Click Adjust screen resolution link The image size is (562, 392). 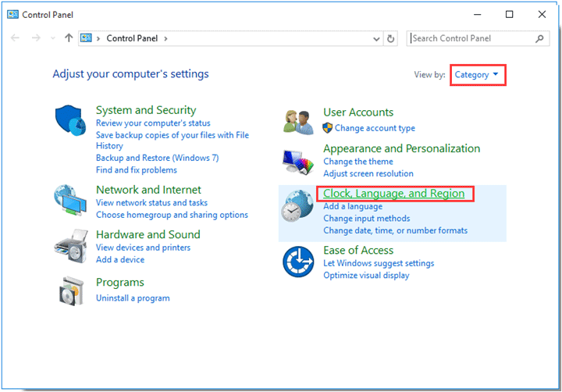pos(368,173)
